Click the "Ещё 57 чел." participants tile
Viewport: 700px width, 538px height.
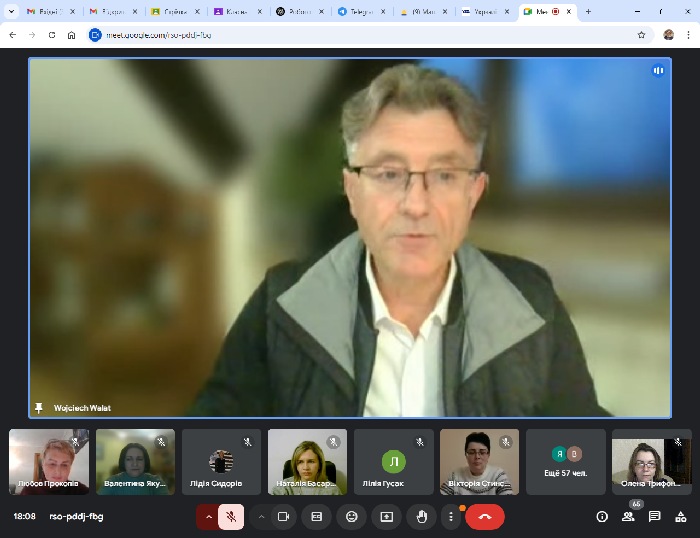(566, 462)
